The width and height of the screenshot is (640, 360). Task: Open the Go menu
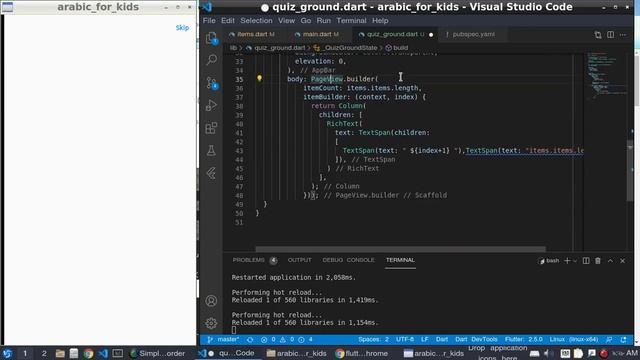click(x=306, y=20)
